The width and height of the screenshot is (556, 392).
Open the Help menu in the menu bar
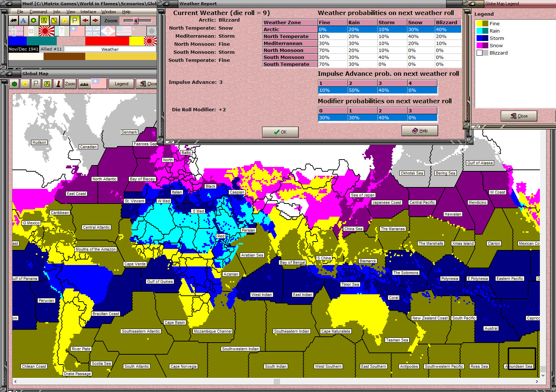pos(126,12)
